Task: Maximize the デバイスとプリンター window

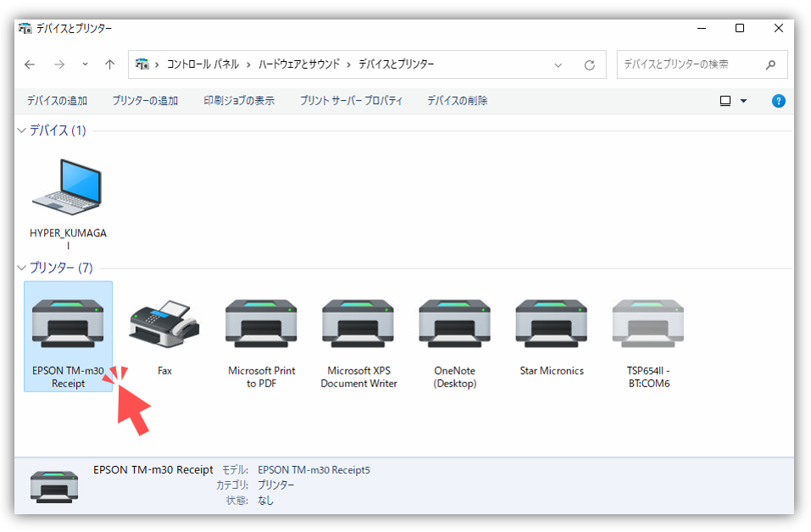Action: tap(740, 29)
